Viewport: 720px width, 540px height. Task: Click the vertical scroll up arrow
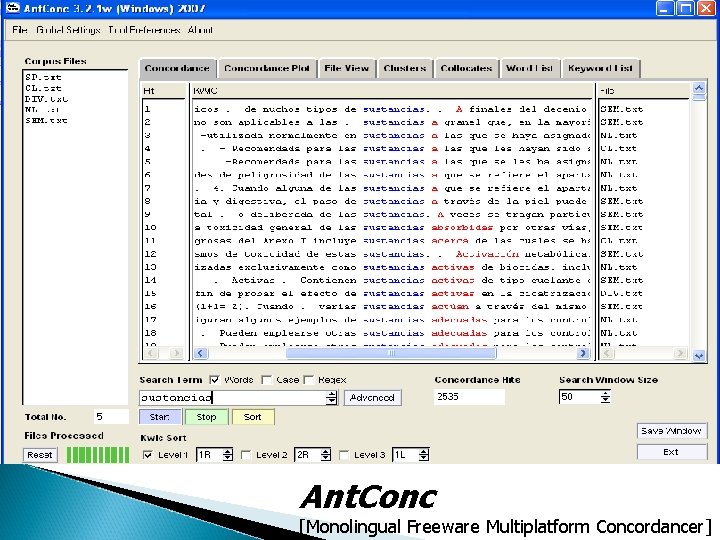[x=699, y=88]
